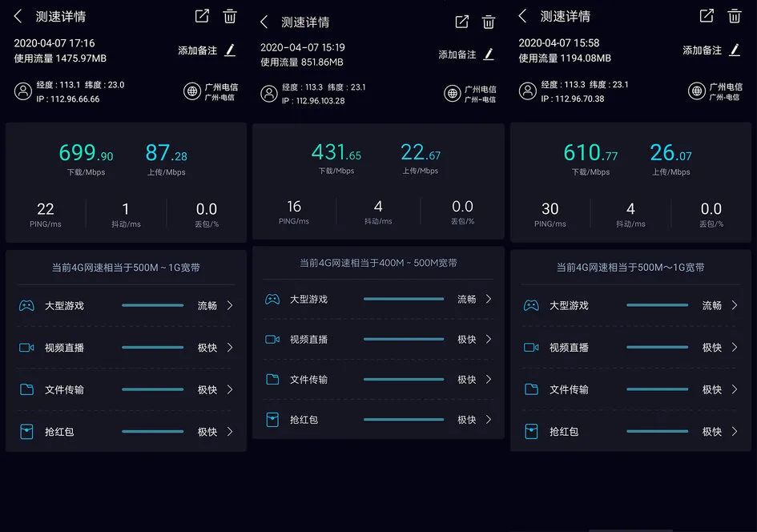The height and width of the screenshot is (532, 757).
Task: Tap 使用流量 1475.97MB text
Action: (x=60, y=58)
